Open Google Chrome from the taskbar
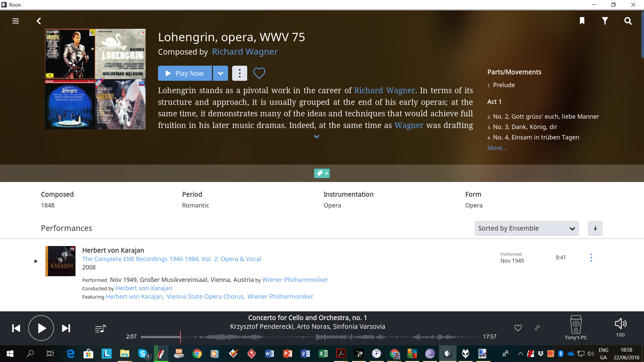The width and height of the screenshot is (644, 362). point(197,354)
